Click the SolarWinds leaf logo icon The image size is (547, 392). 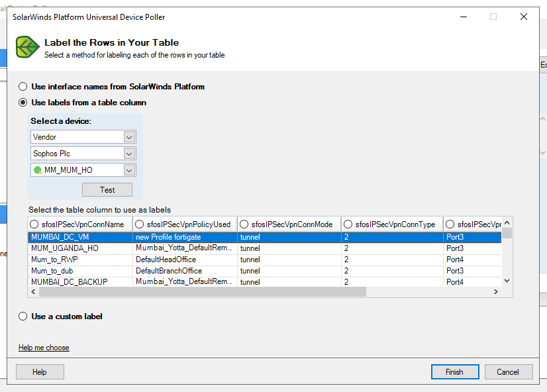[x=27, y=47]
